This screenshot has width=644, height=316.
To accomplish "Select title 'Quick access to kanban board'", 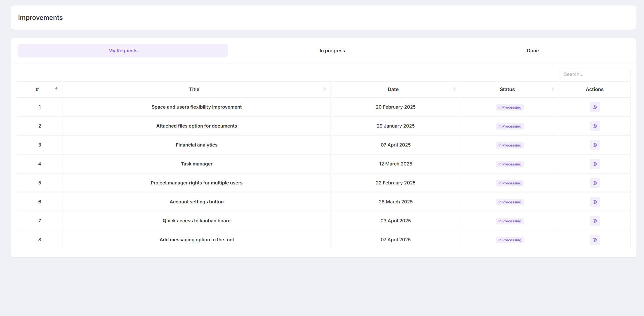I will tap(196, 221).
